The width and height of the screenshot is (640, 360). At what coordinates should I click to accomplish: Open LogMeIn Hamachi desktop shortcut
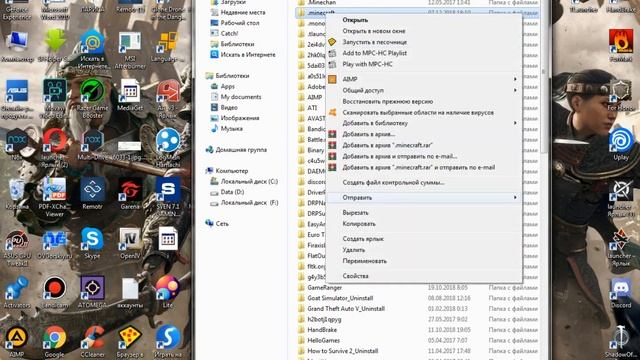167,148
